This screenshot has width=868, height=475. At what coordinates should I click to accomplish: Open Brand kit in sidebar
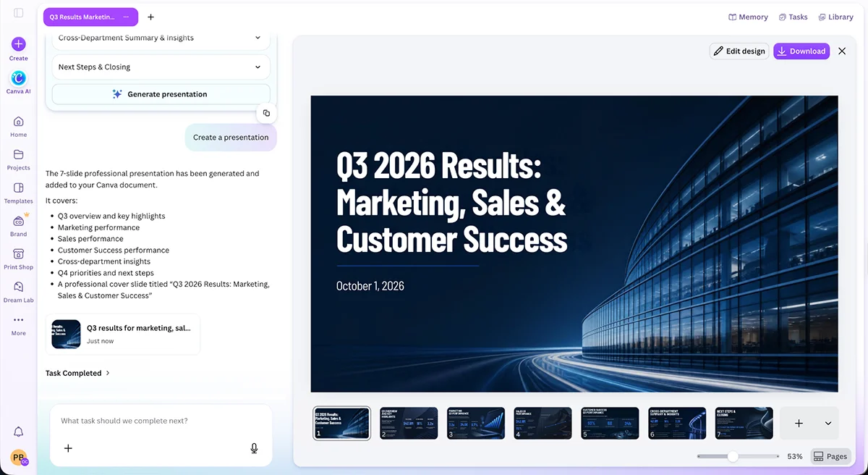tap(19, 225)
